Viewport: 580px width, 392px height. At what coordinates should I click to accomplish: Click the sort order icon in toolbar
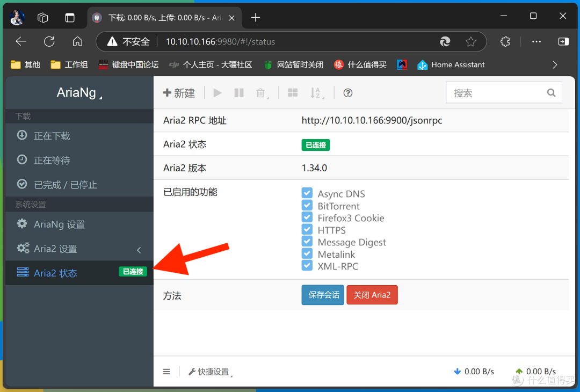[x=317, y=92]
